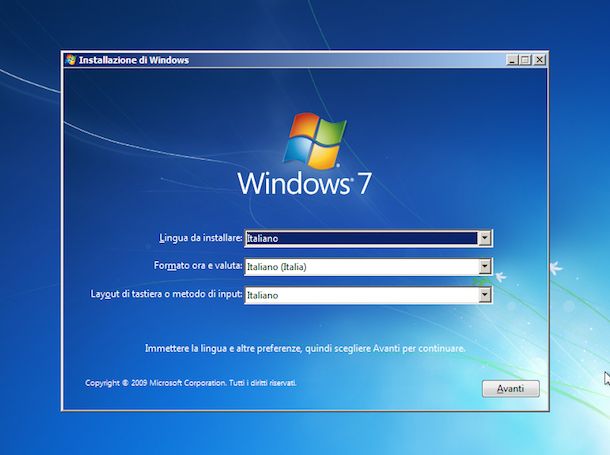Click the Lingua da installare label
Image resolution: width=610 pixels, height=455 pixels.
201,238
